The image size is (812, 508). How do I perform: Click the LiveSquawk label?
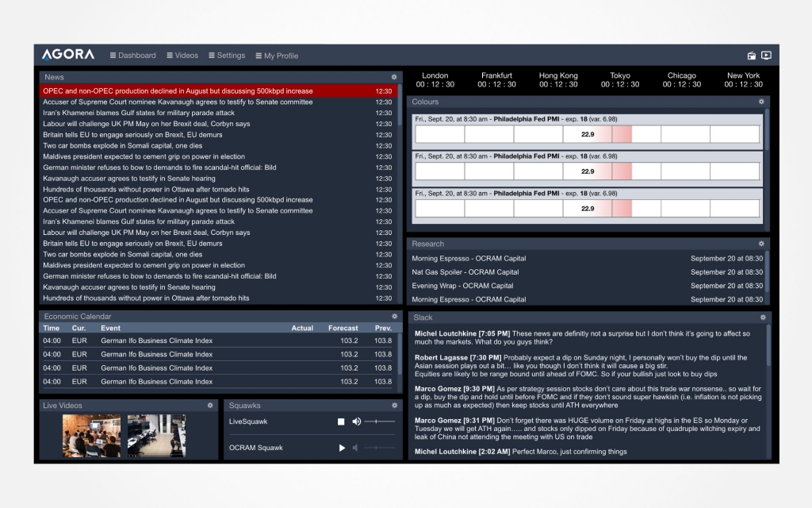pos(248,421)
